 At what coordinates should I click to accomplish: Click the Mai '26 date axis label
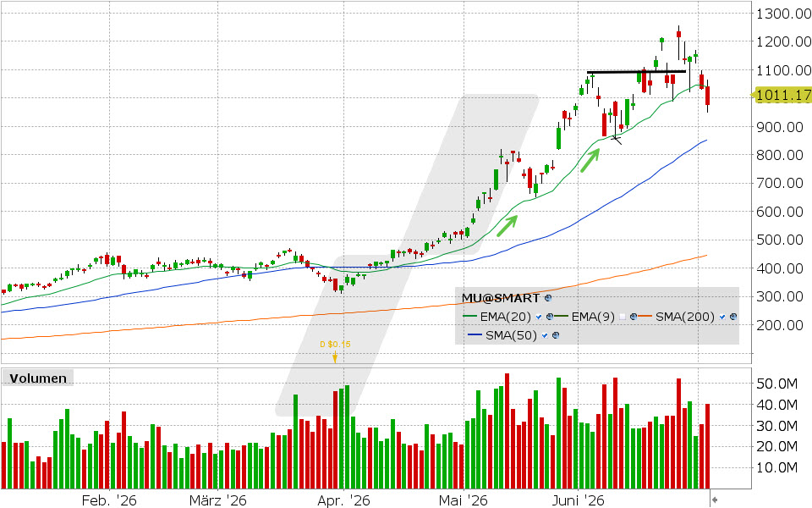click(463, 500)
